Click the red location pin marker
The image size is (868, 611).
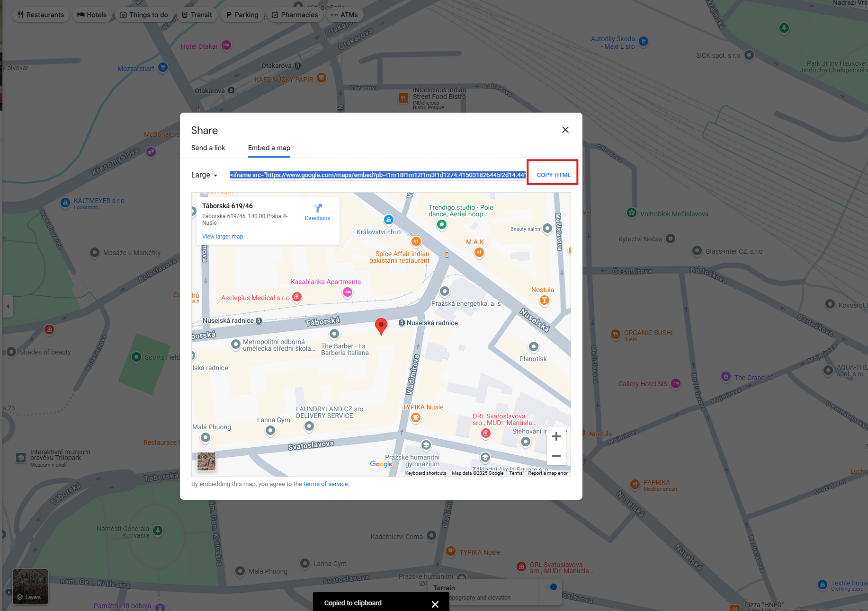[x=381, y=326]
